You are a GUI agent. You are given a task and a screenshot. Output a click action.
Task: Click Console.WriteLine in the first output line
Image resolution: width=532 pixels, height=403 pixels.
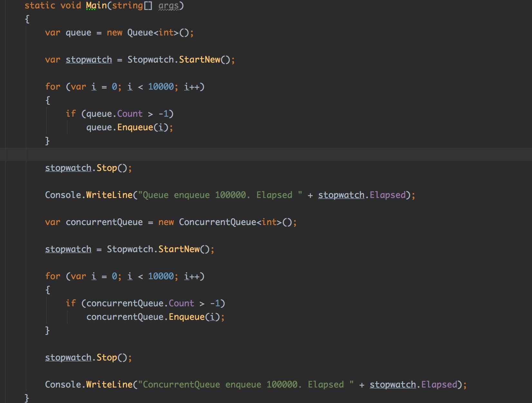[87, 195]
